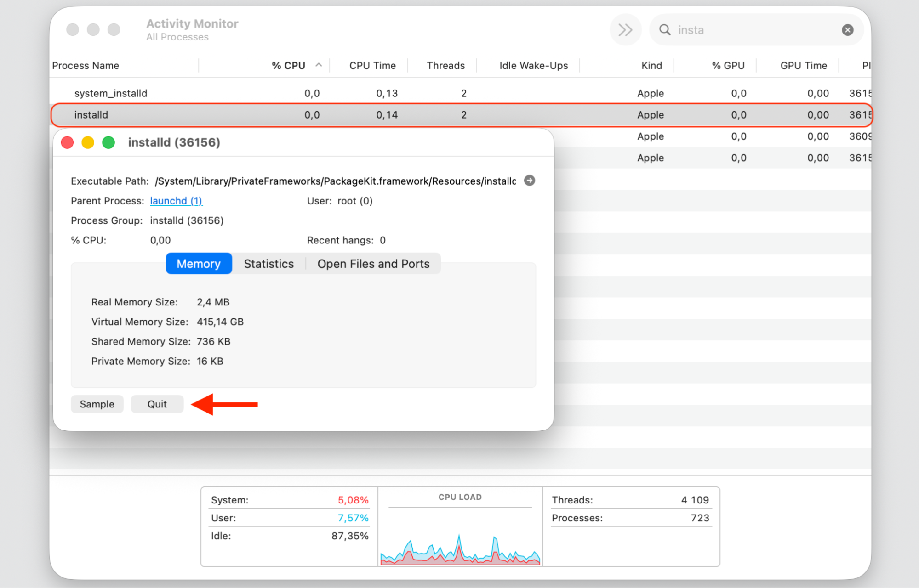Click the User root (0) text
This screenshot has height=588, width=919.
(340, 201)
